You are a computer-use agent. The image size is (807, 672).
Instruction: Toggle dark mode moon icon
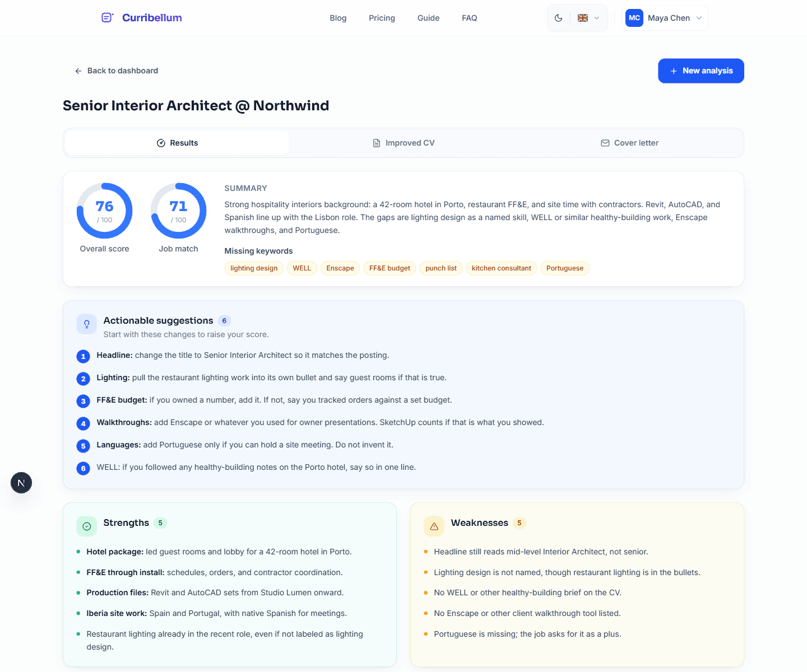[x=559, y=18]
